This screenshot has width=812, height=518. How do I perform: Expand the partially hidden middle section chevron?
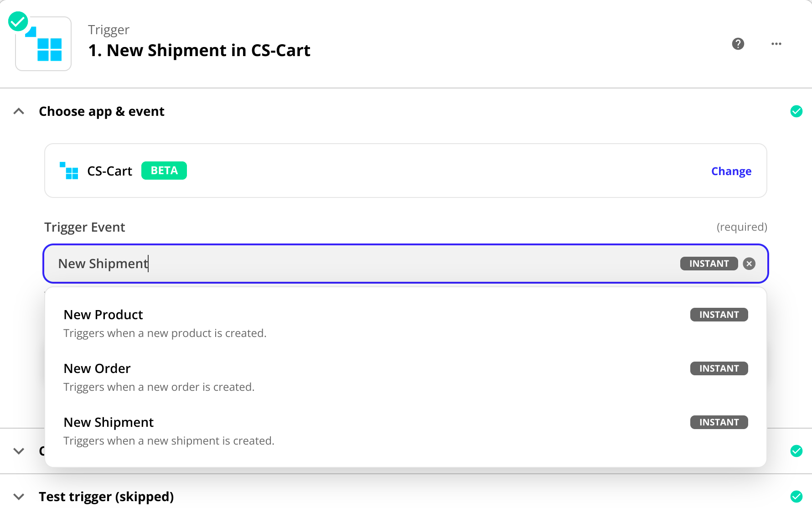coord(19,451)
